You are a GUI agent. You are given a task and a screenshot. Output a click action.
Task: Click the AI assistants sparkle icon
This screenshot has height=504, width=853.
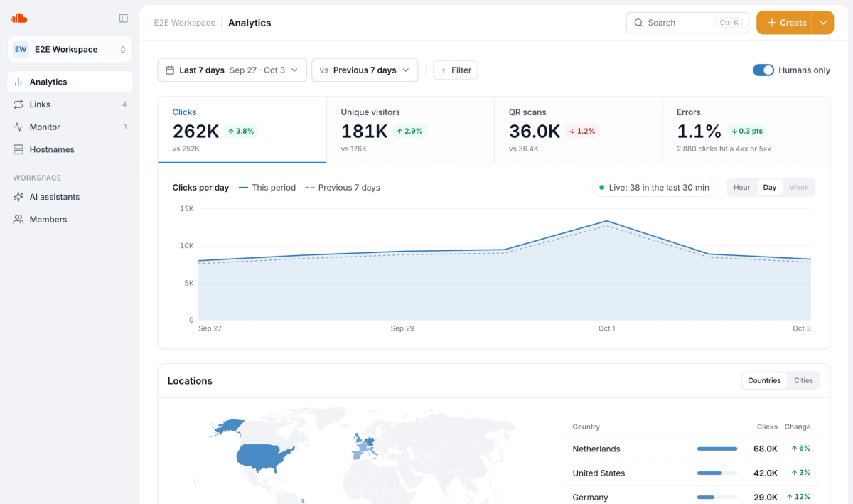point(18,197)
